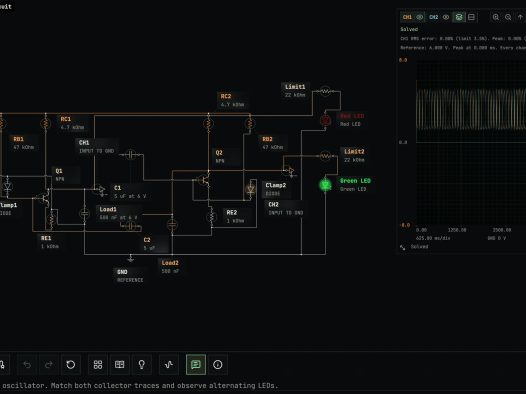The image size is (526, 394).
Task: Click the expand icon beside bottom Solved status
Action: click(x=403, y=247)
